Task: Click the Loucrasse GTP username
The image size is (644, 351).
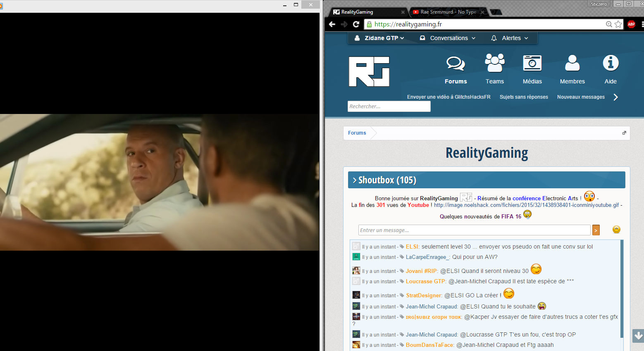Action: coord(425,281)
